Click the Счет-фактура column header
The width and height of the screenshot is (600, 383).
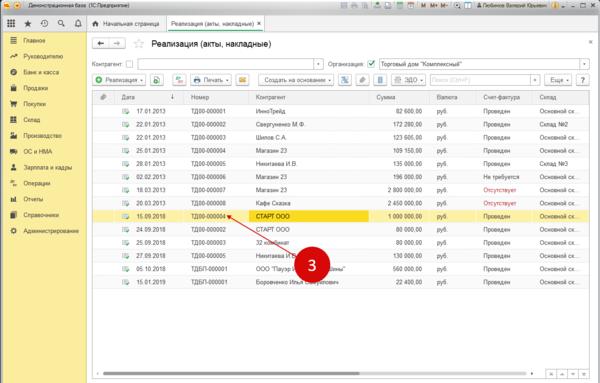click(x=504, y=97)
